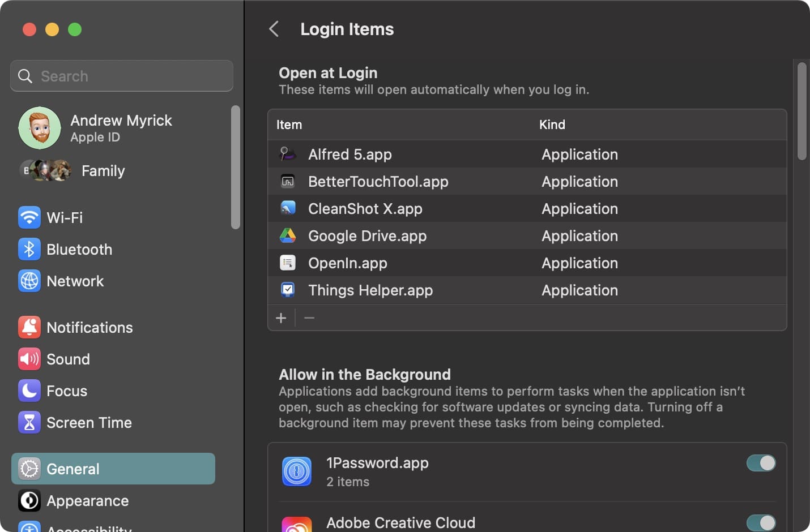Open the Sound speaker icon
This screenshot has width=810, height=532.
(x=29, y=359)
